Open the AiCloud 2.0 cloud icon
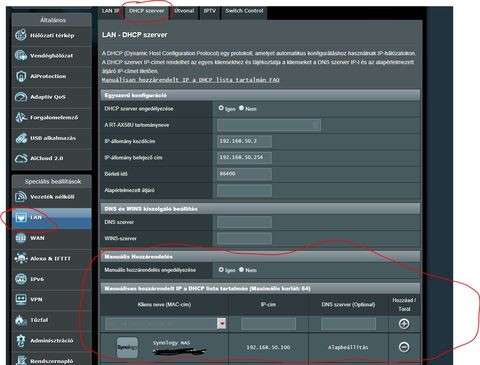The width and height of the screenshot is (480, 365). 21,158
